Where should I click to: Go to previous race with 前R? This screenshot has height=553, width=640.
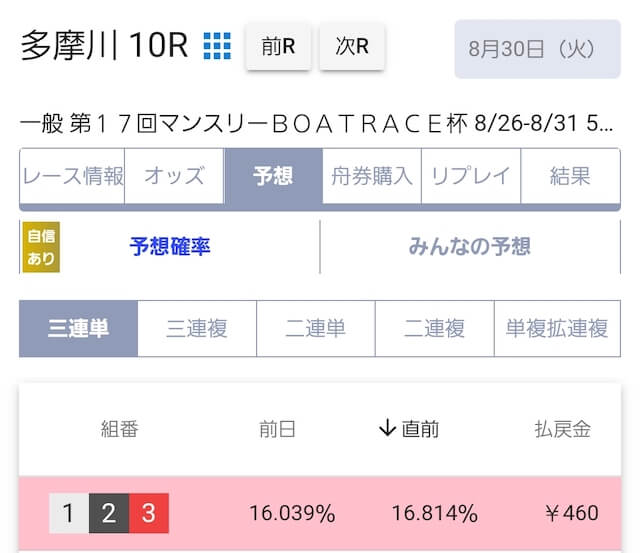[278, 46]
